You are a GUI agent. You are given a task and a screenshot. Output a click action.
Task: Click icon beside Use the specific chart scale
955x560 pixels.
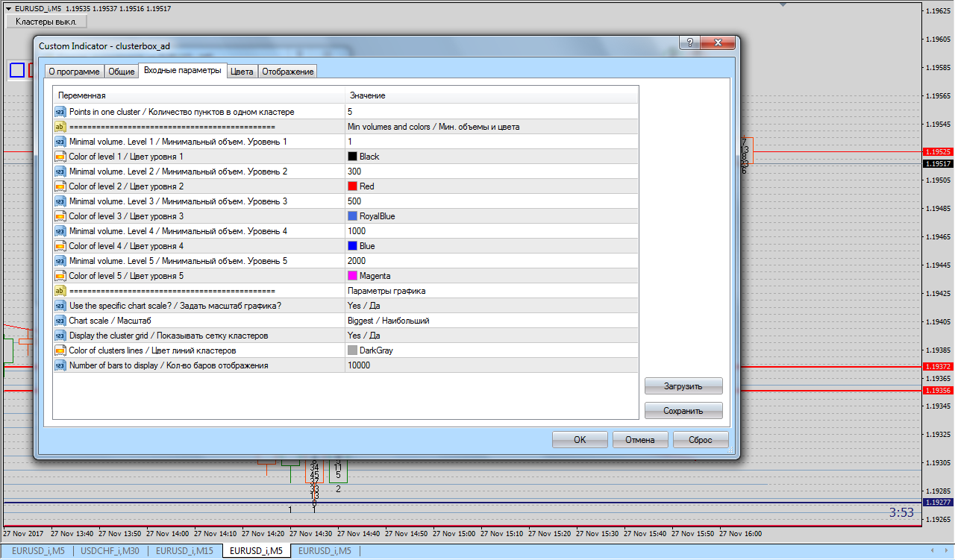60,306
